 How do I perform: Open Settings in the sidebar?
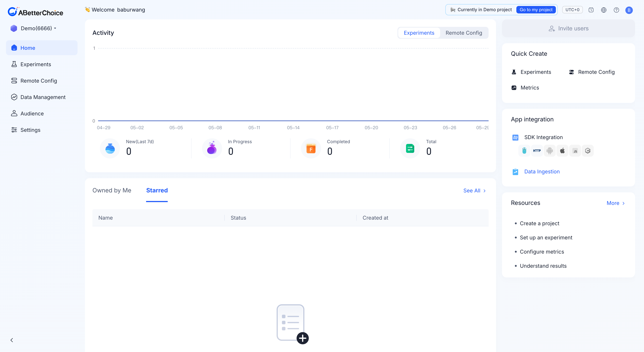pos(42,130)
